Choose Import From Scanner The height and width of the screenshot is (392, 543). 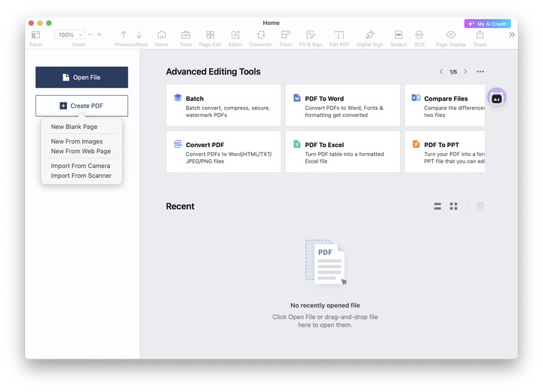pyautogui.click(x=81, y=176)
